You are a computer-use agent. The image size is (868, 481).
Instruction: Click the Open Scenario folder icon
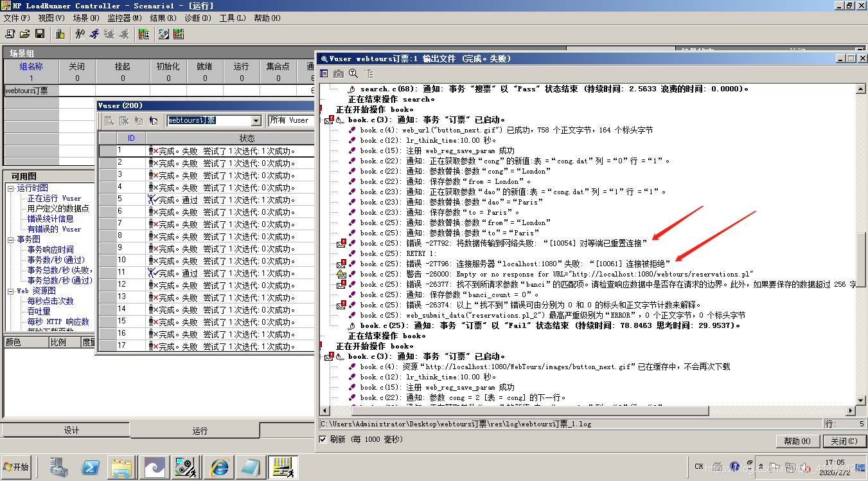[x=24, y=33]
